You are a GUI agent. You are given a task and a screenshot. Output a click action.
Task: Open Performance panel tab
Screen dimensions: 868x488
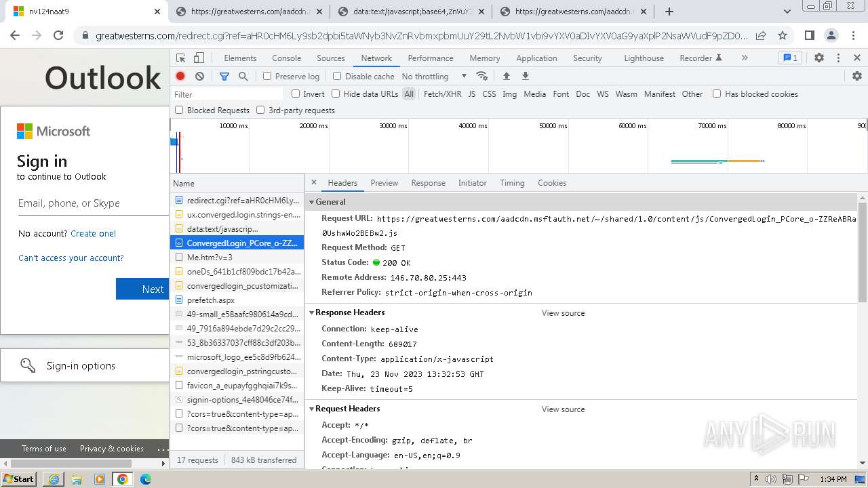tap(431, 58)
